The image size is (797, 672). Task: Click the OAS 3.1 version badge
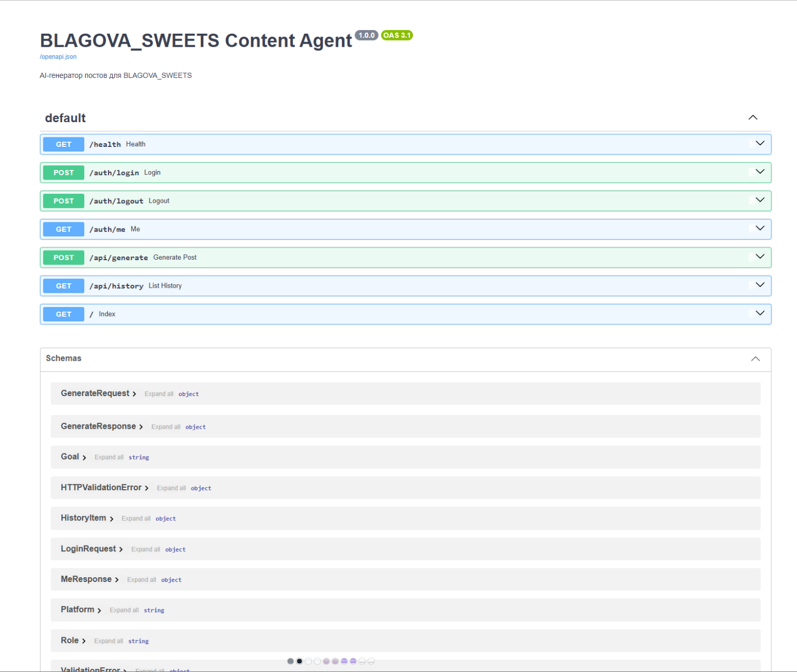(397, 35)
